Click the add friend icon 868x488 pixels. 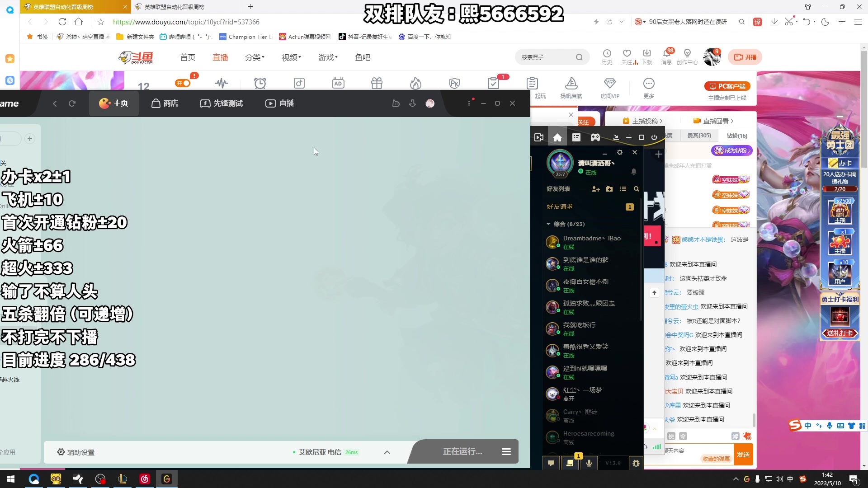(596, 189)
